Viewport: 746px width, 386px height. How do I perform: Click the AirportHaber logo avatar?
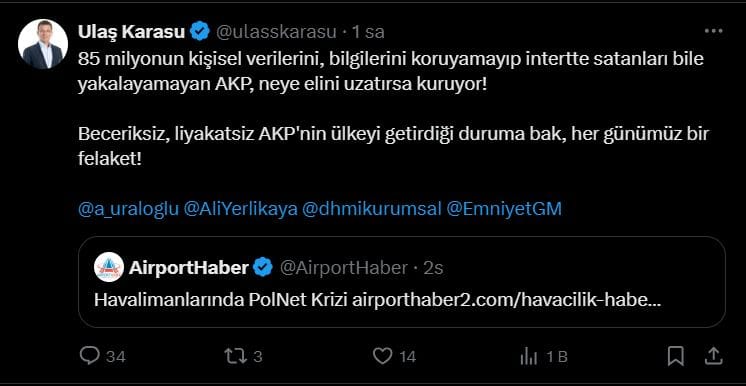point(109,267)
